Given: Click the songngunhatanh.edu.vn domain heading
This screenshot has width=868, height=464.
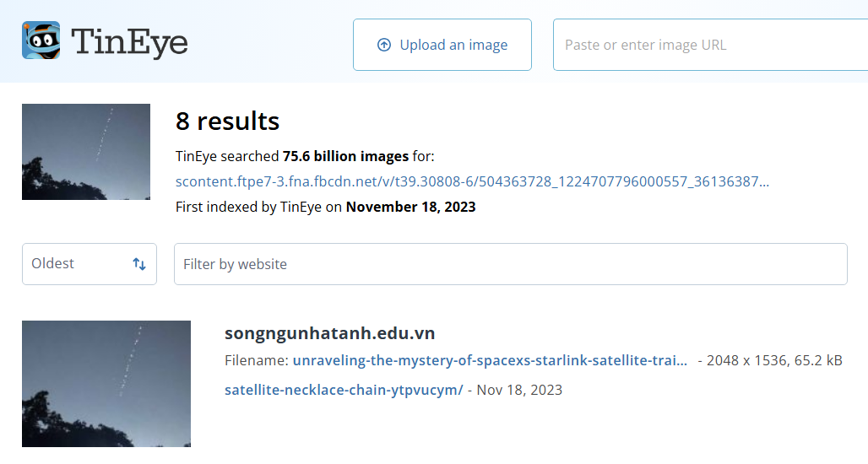Looking at the screenshot, I should coord(330,333).
